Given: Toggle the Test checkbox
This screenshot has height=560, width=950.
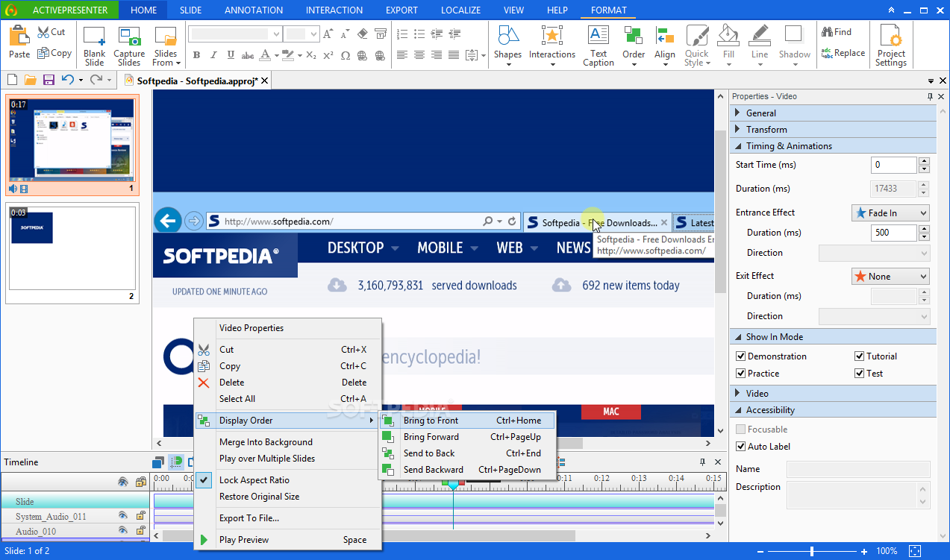Looking at the screenshot, I should (860, 374).
